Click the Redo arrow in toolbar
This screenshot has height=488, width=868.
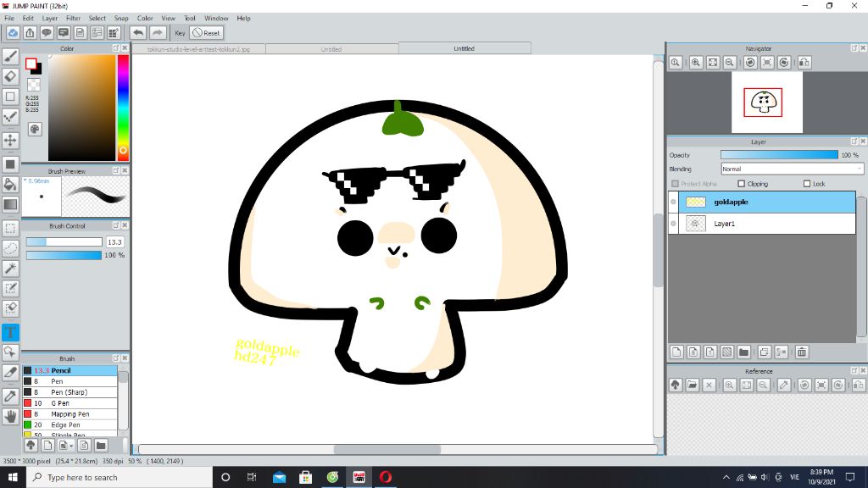(158, 33)
